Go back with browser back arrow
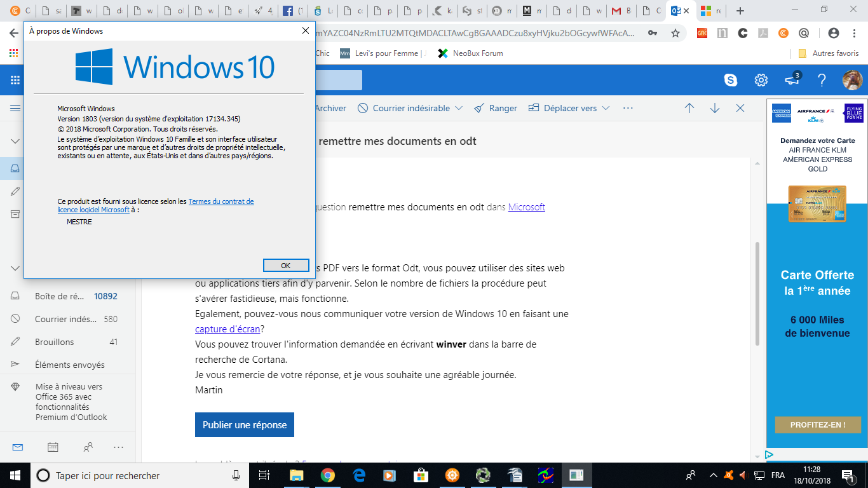The height and width of the screenshot is (488, 868). (14, 33)
